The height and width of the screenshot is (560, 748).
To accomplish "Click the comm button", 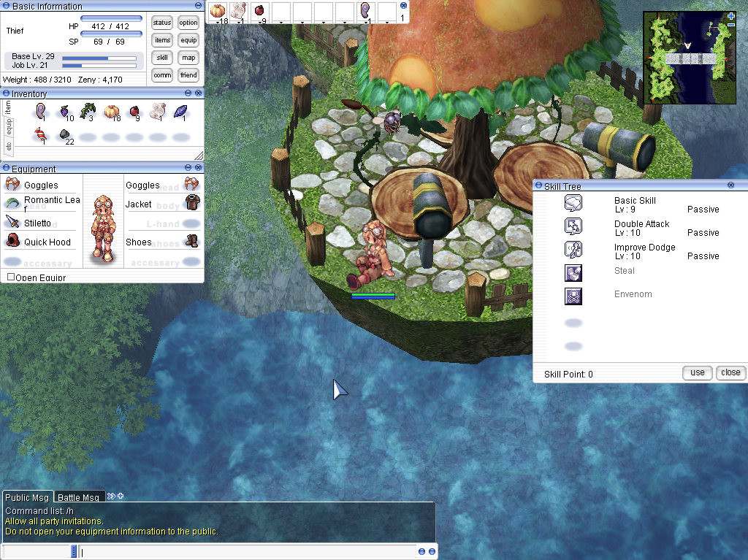I will click(x=162, y=75).
